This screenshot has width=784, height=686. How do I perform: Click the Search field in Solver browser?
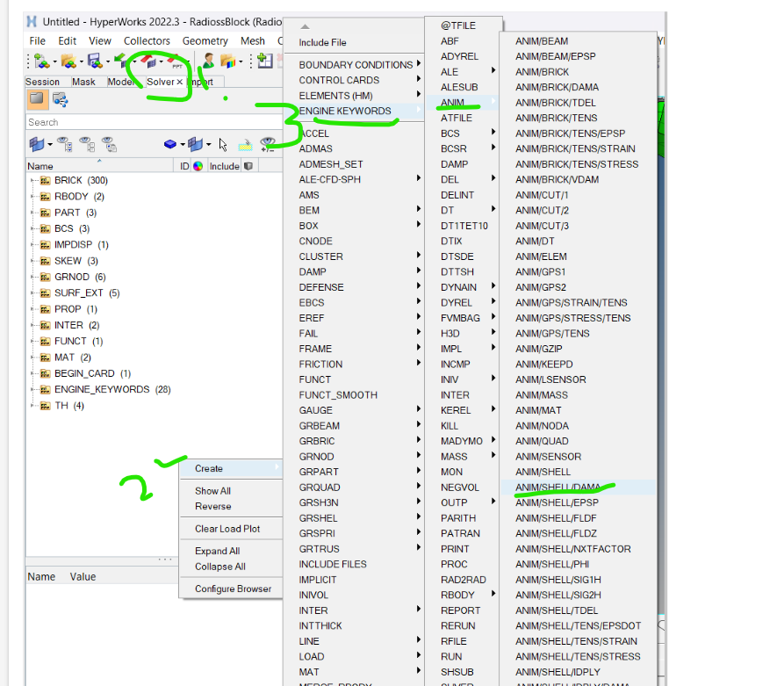click(154, 122)
